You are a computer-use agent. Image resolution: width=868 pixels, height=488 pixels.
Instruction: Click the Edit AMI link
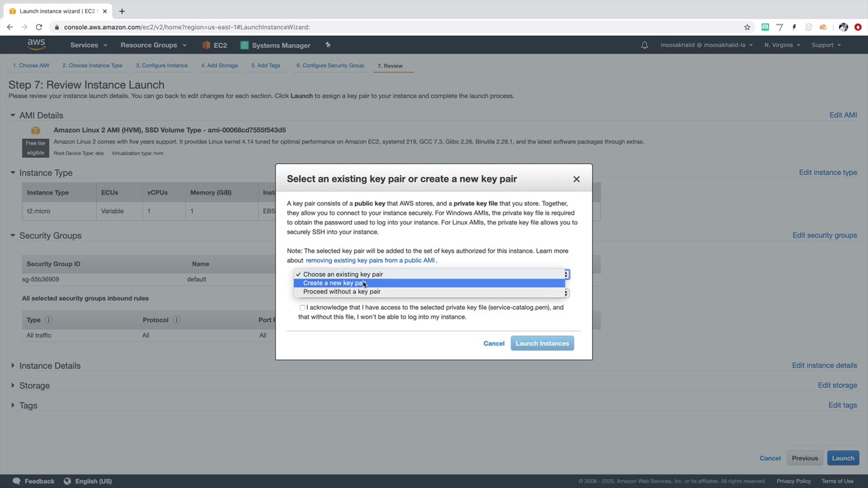point(843,115)
